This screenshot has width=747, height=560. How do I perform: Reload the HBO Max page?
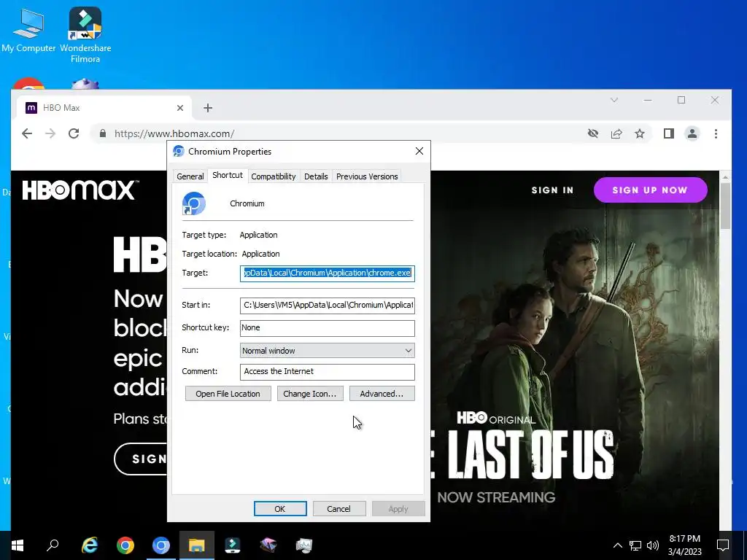point(74,134)
